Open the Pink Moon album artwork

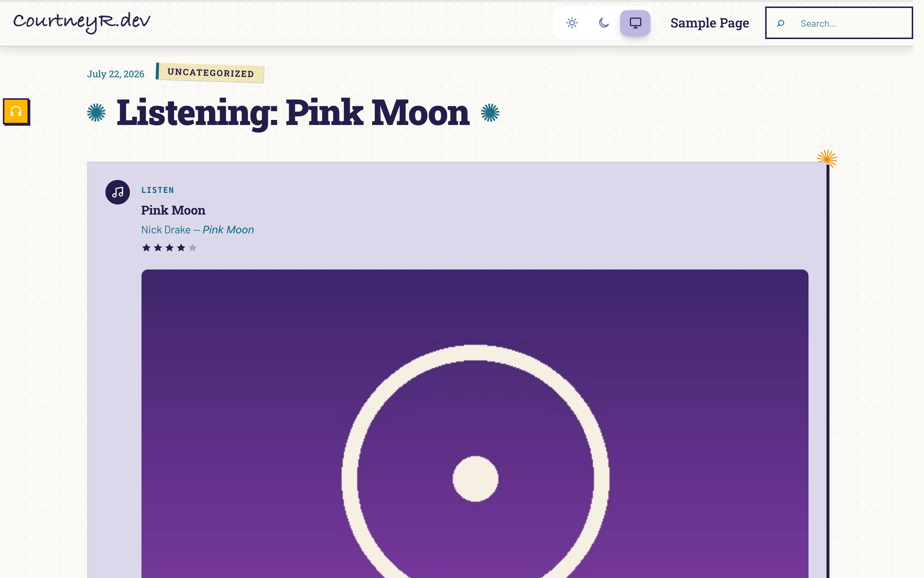click(x=475, y=423)
